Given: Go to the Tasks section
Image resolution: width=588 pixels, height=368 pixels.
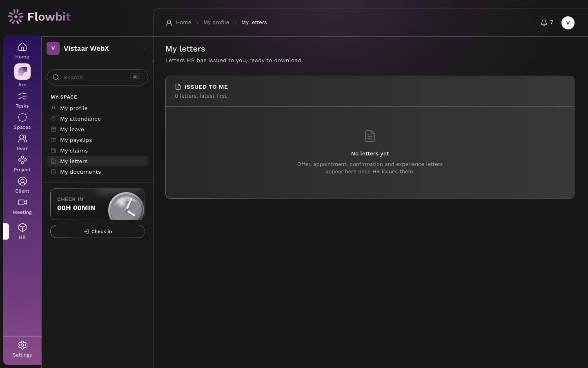Looking at the screenshot, I should [22, 100].
